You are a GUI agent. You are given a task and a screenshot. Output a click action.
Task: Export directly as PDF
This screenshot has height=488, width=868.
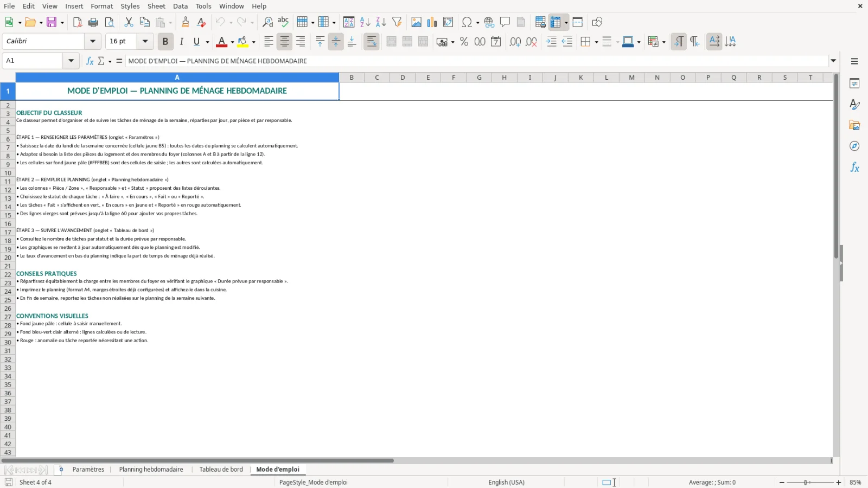tap(78, 22)
